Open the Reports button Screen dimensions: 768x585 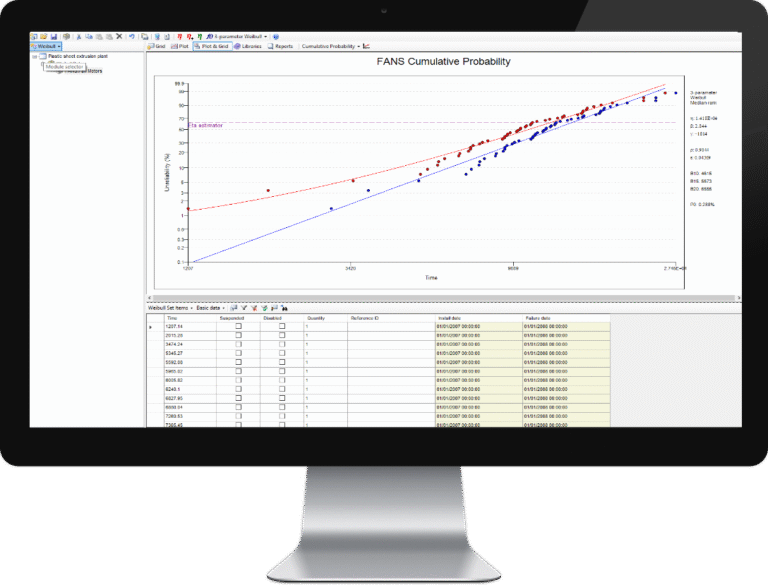(281, 46)
